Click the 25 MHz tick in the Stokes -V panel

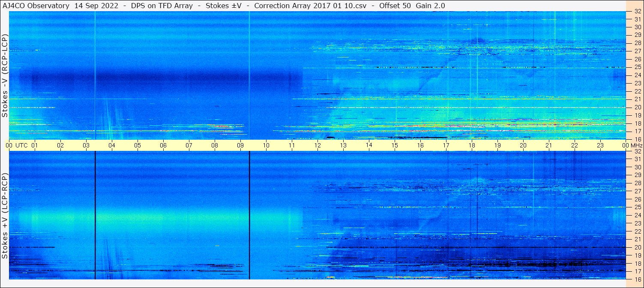[637, 67]
